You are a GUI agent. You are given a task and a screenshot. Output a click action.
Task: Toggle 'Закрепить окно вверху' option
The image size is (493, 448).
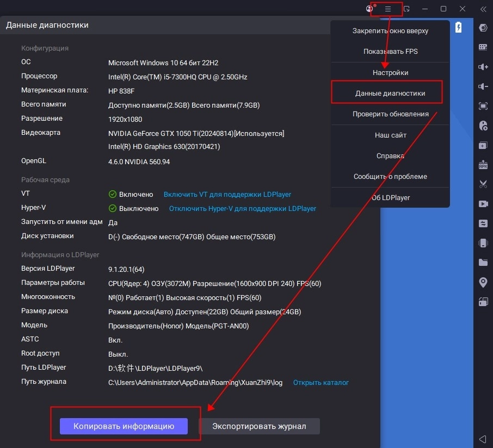click(390, 31)
